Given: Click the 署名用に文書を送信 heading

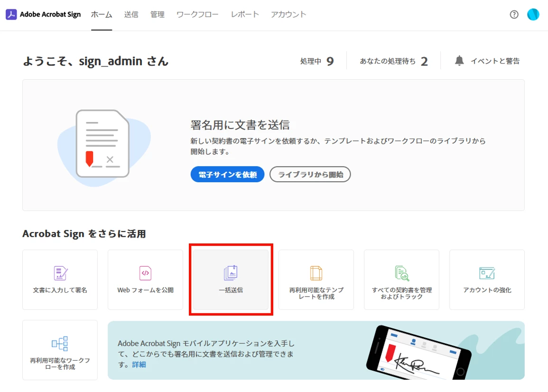Looking at the screenshot, I should click(x=240, y=125).
